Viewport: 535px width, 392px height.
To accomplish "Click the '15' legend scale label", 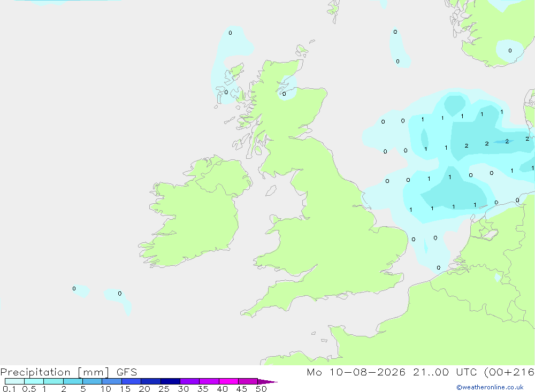I will point(125,389).
